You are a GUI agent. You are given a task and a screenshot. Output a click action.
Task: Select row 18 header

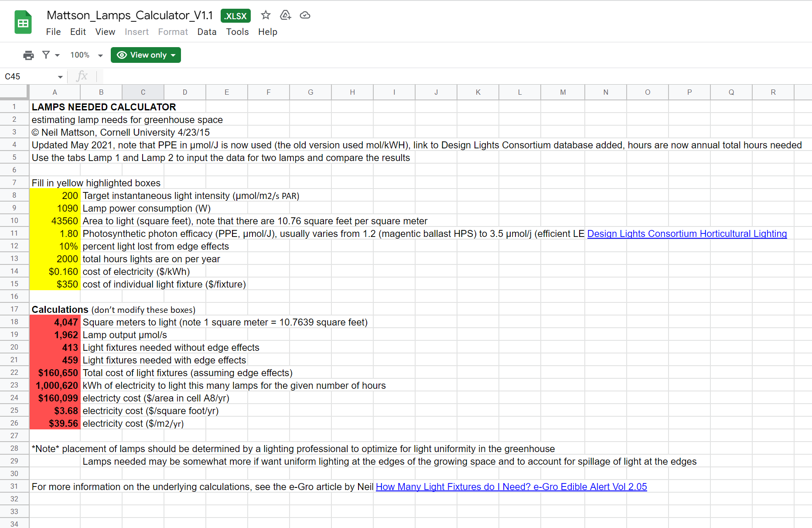14,322
